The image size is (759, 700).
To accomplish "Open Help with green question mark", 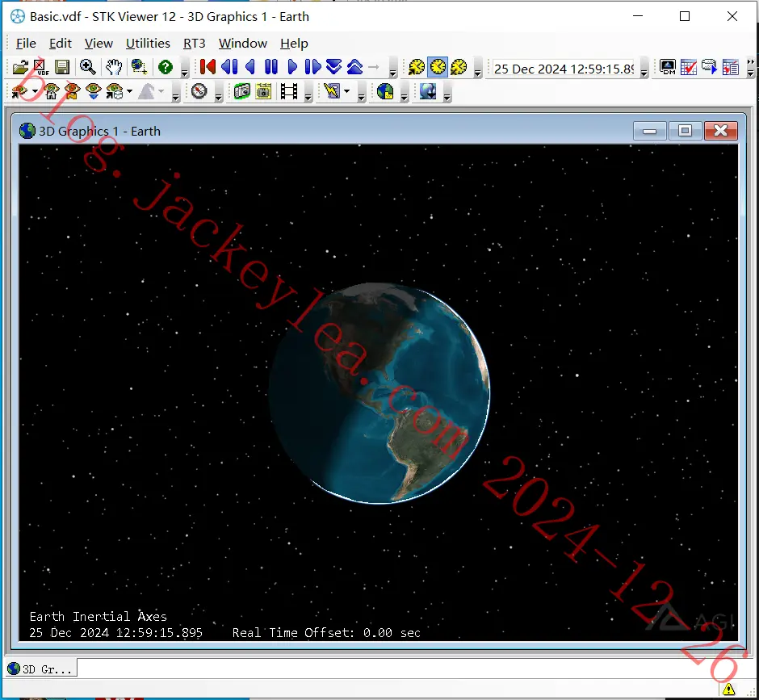I will [166, 67].
